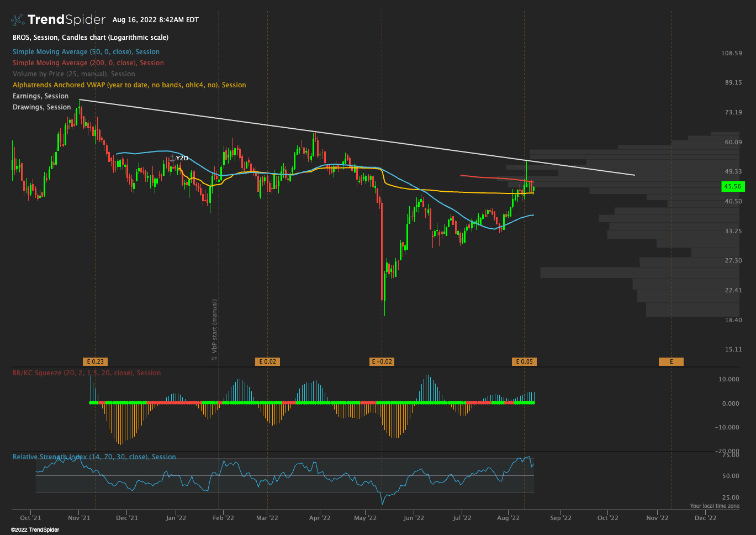Viewport: 756px width, 535px height.
Task: Select the E 0.05 earnings marker
Action: click(x=524, y=361)
